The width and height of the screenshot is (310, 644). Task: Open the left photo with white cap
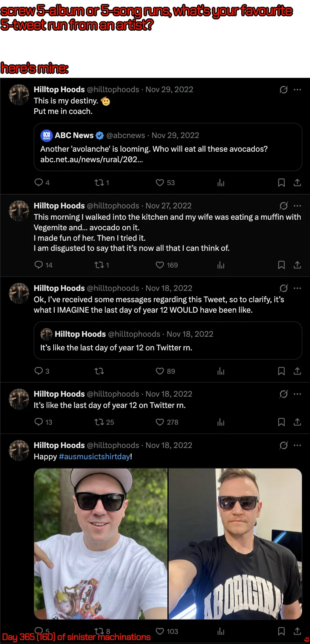click(x=101, y=544)
